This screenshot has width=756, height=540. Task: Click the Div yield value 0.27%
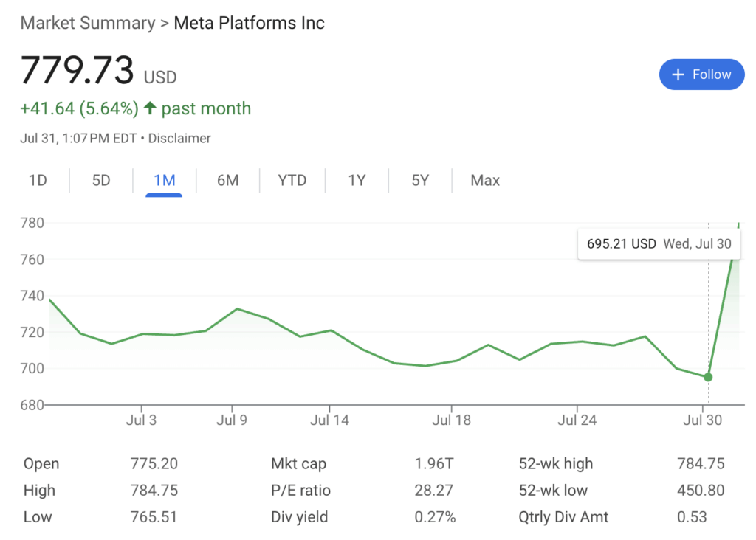[436, 517]
